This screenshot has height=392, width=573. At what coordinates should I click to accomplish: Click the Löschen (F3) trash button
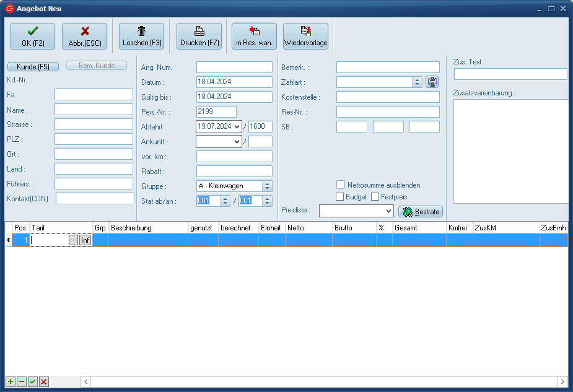[x=141, y=36]
